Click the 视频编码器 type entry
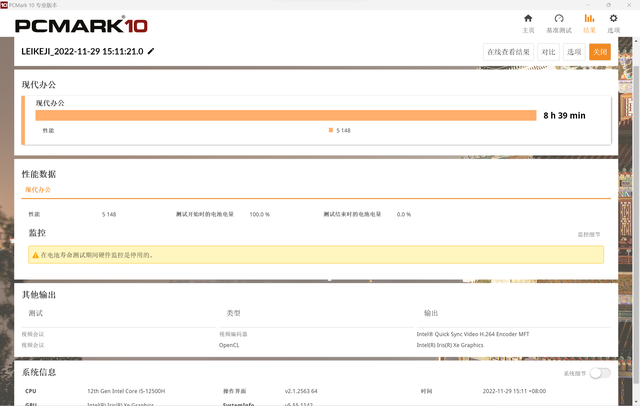 click(233, 334)
